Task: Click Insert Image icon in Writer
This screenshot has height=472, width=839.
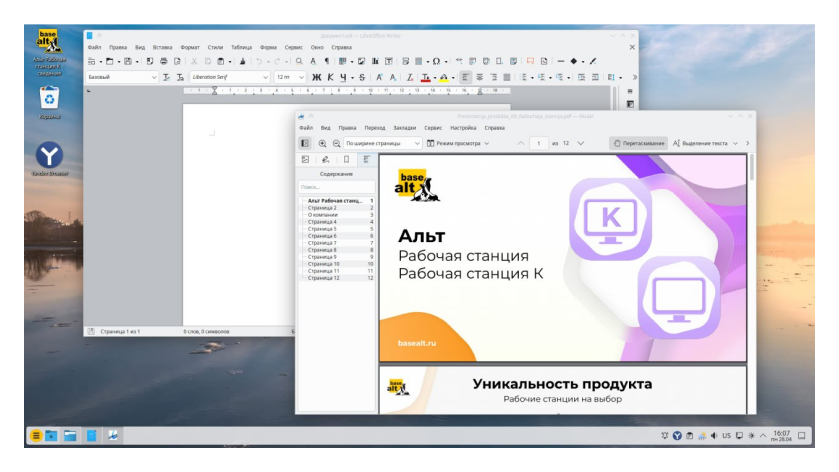Action: pyautogui.click(x=362, y=61)
